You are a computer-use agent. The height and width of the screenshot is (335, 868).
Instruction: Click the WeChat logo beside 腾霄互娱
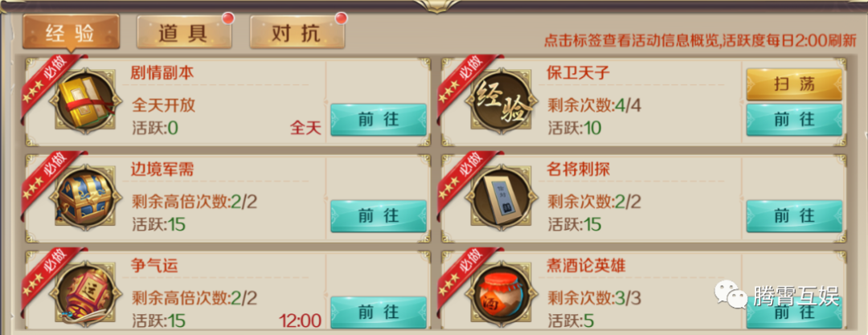(x=731, y=293)
